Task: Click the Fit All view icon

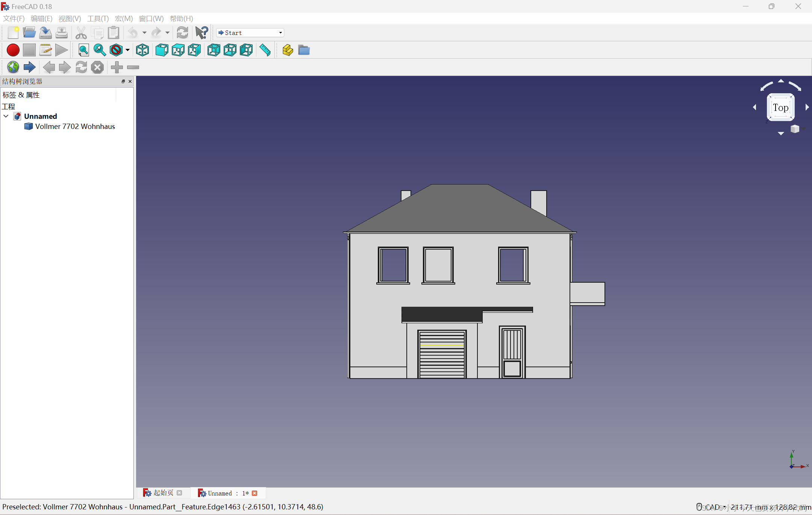Action: (83, 50)
